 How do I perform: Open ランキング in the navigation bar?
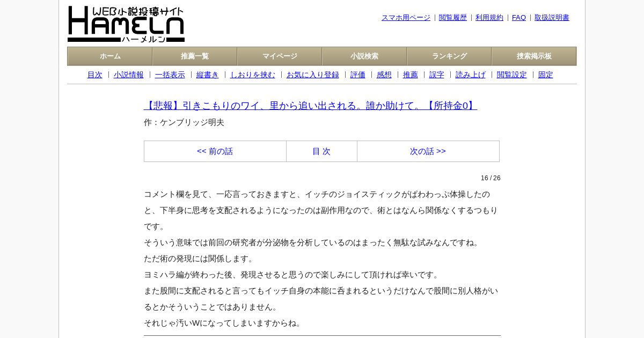449,56
